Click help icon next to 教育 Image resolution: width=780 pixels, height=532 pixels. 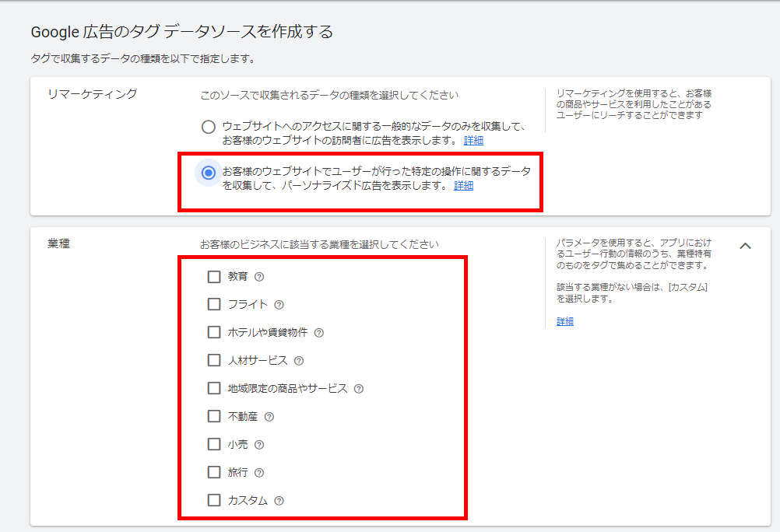point(259,277)
